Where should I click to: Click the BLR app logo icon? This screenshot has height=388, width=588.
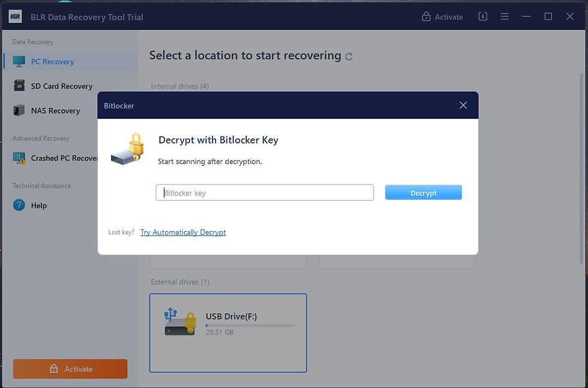16,16
